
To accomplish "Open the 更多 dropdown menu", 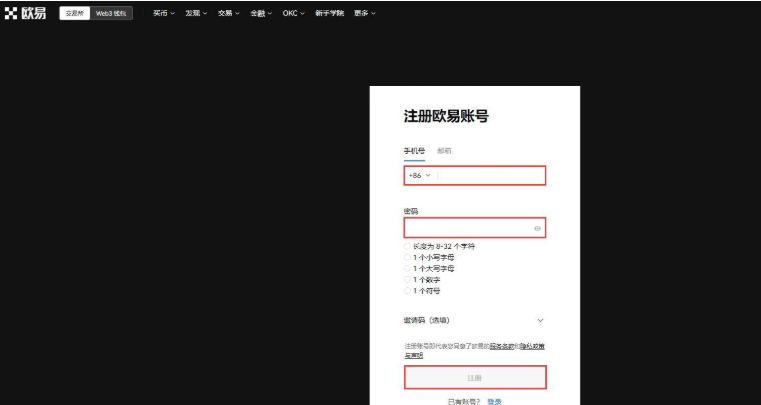I will (365, 14).
